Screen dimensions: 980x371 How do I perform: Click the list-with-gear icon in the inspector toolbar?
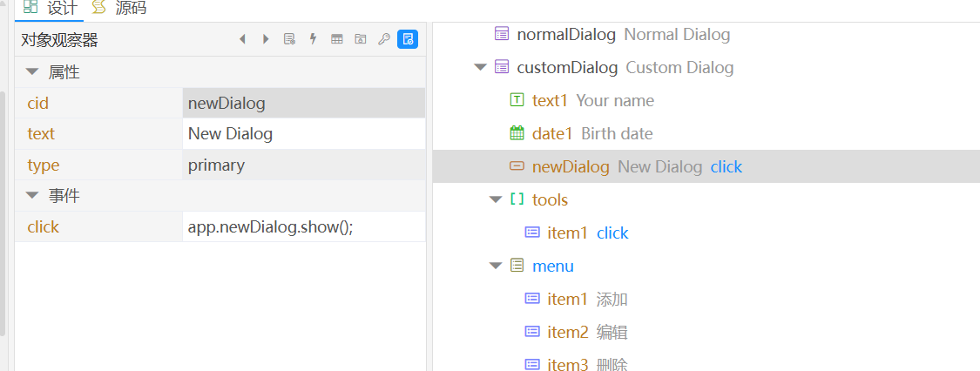coord(289,39)
